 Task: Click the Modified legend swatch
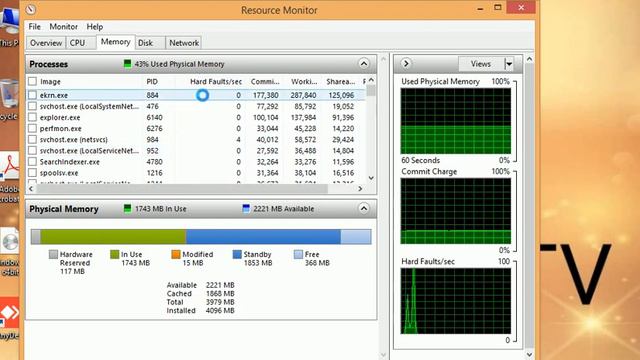pyautogui.click(x=176, y=254)
